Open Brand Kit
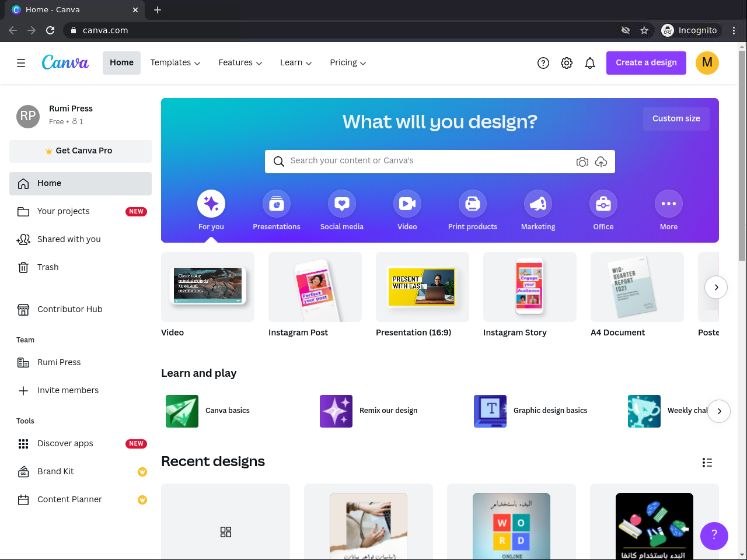This screenshot has height=560, width=747. tap(81, 472)
